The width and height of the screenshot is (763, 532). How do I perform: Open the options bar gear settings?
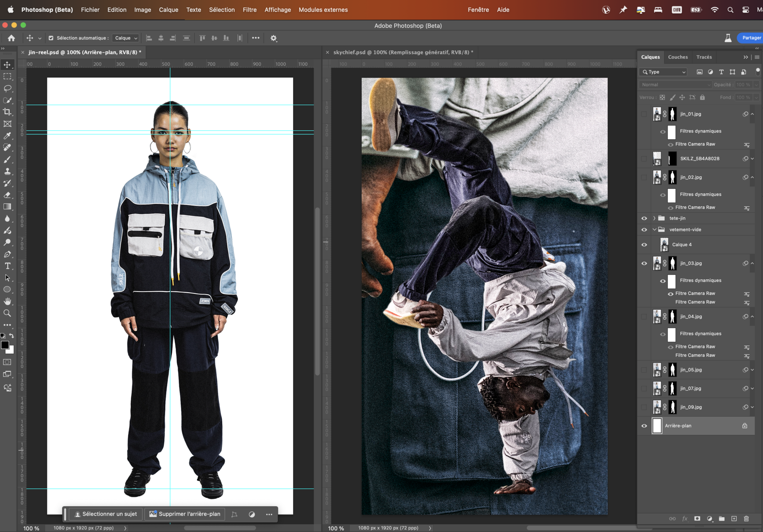[273, 38]
